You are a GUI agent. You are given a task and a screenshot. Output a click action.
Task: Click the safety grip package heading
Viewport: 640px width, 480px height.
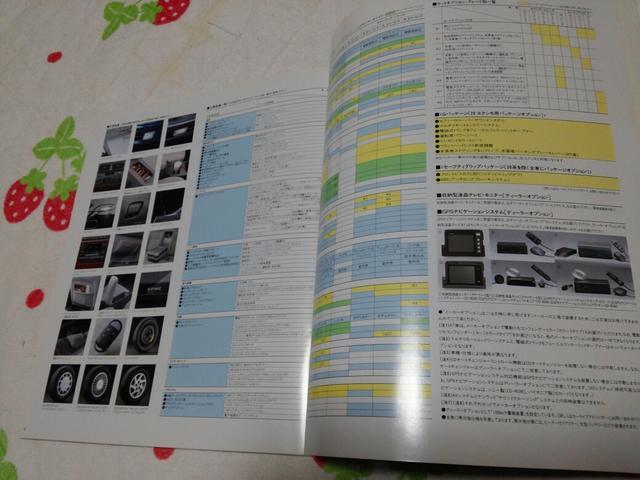(x=513, y=170)
